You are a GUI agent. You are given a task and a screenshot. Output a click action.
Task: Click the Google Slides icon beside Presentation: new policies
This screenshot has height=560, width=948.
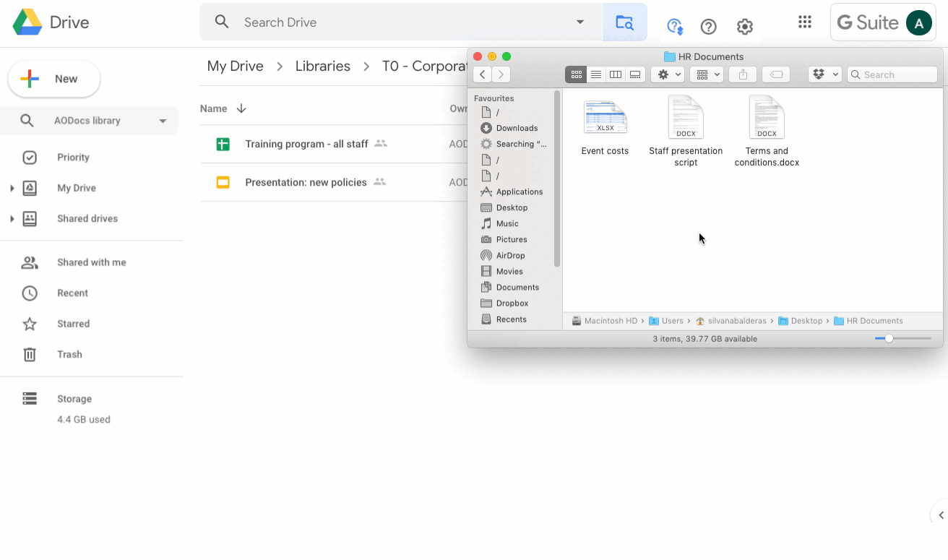(x=223, y=182)
